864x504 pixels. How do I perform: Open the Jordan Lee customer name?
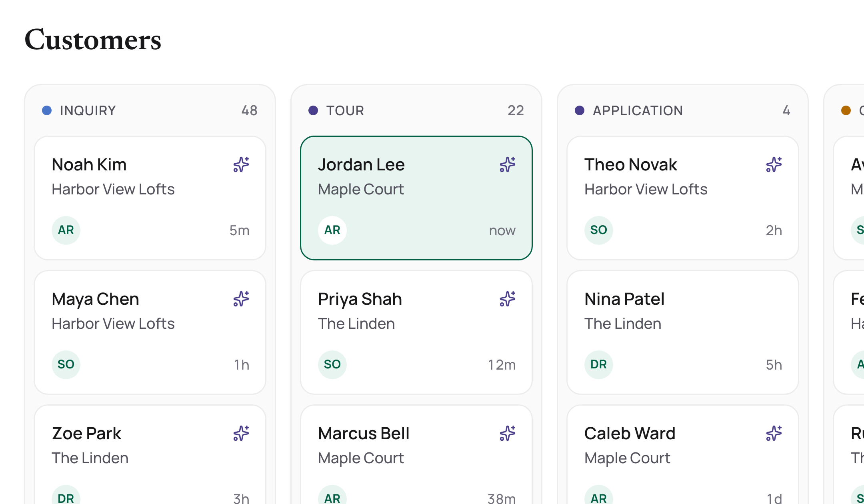coord(361,165)
